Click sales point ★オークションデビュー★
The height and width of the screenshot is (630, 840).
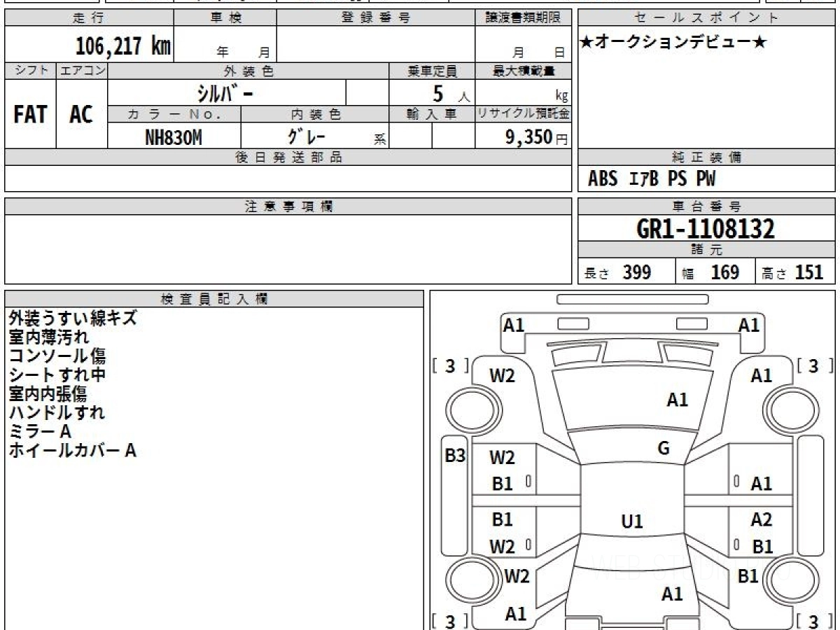(x=673, y=43)
